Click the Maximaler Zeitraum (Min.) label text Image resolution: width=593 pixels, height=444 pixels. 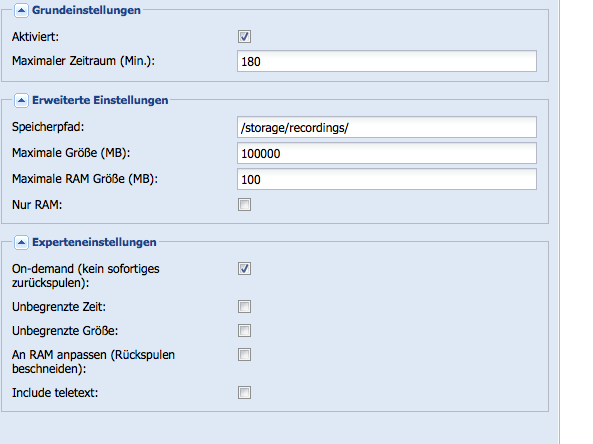(84, 61)
